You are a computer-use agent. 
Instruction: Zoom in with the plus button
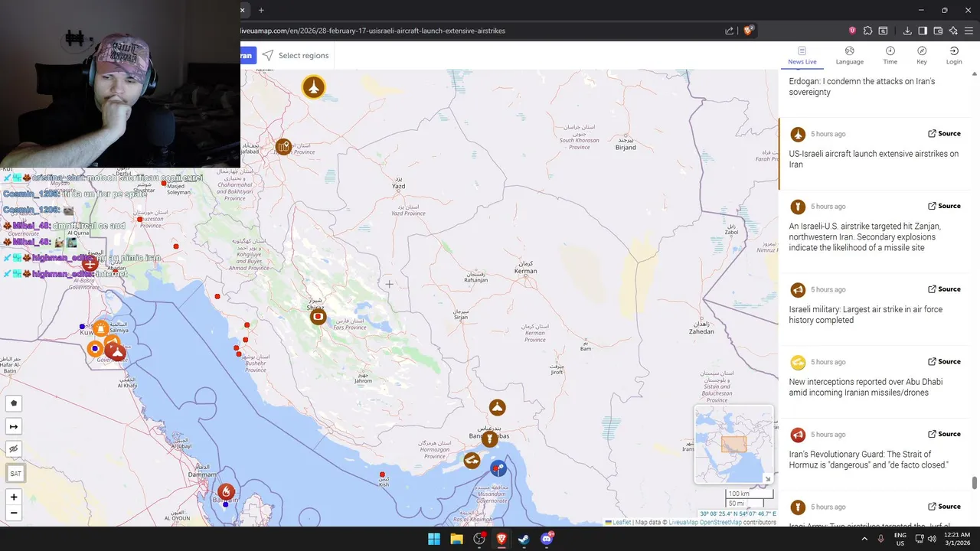(14, 497)
